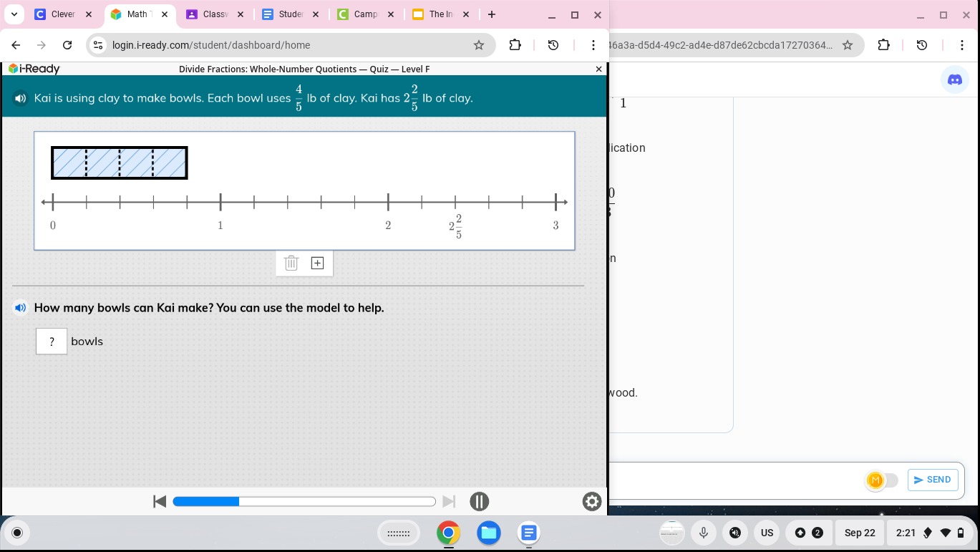Switch to the Student docs tab
Screen dimensions: 980x552
(x=289, y=14)
